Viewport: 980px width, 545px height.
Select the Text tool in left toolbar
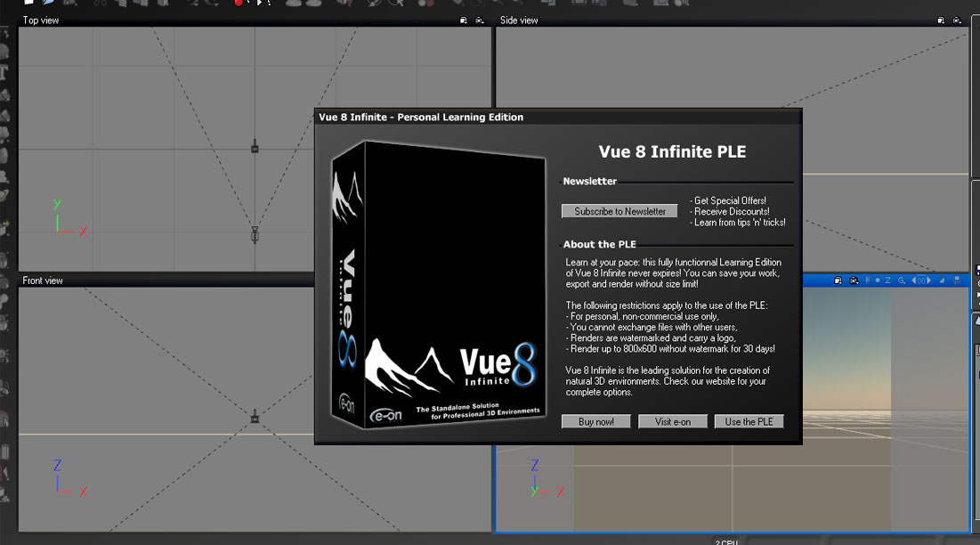(4, 72)
